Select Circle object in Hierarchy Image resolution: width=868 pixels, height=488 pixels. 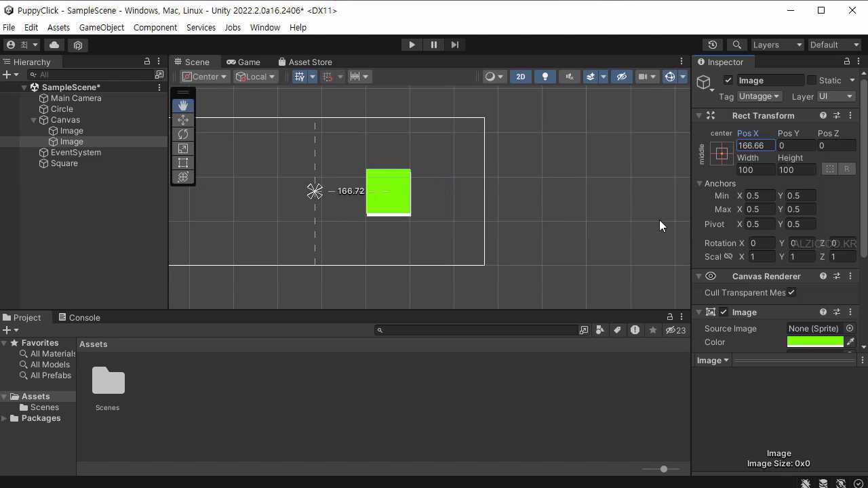(62, 109)
